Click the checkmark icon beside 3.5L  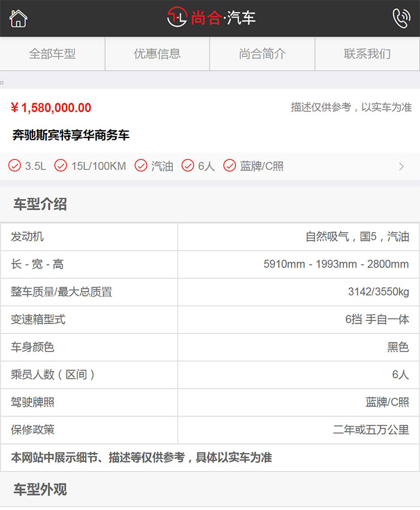coord(15,166)
